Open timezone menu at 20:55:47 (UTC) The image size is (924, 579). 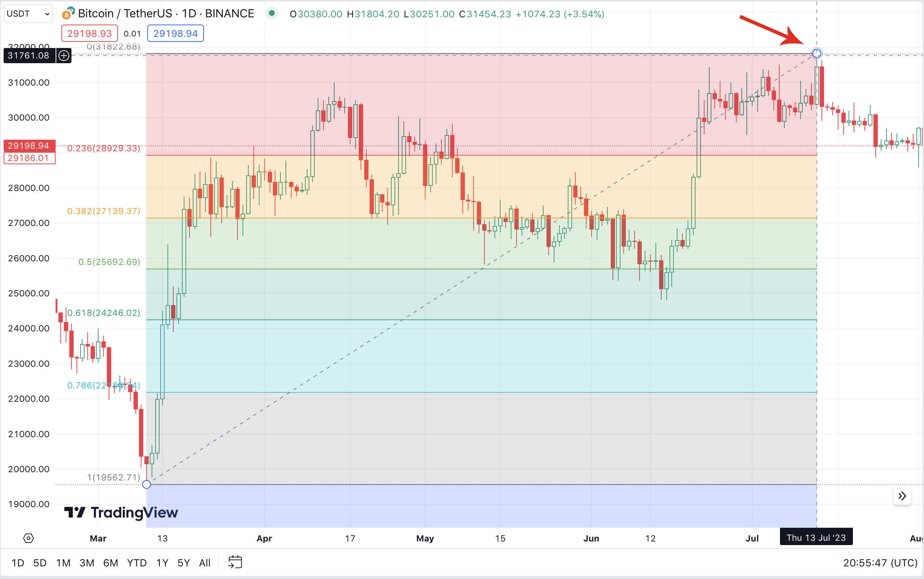tap(880, 562)
